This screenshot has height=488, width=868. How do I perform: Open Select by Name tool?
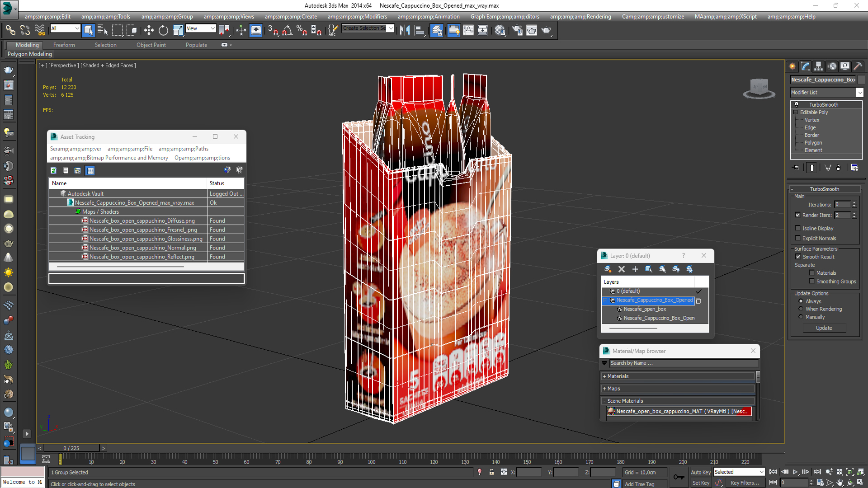click(x=103, y=30)
